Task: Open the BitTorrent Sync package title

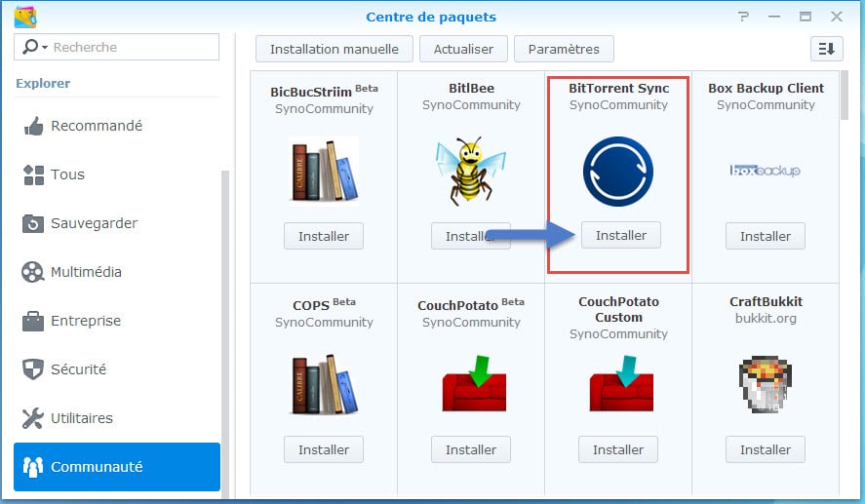Action: pyautogui.click(x=619, y=89)
